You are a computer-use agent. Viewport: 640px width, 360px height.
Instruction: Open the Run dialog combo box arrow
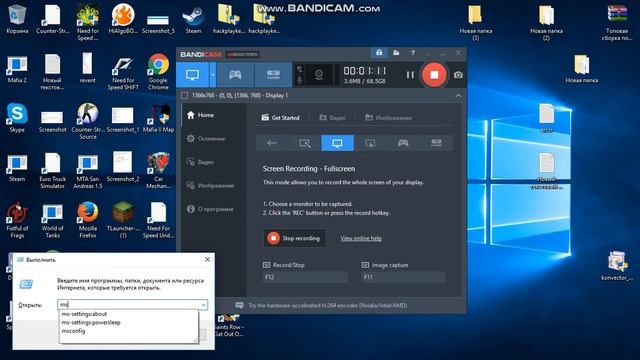click(x=204, y=304)
